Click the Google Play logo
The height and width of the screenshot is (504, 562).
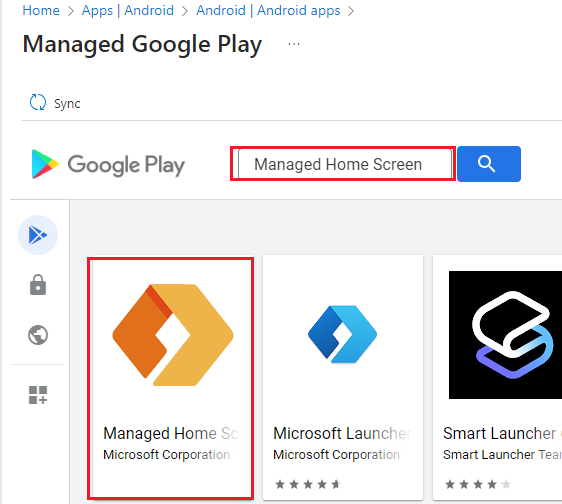pos(108,165)
